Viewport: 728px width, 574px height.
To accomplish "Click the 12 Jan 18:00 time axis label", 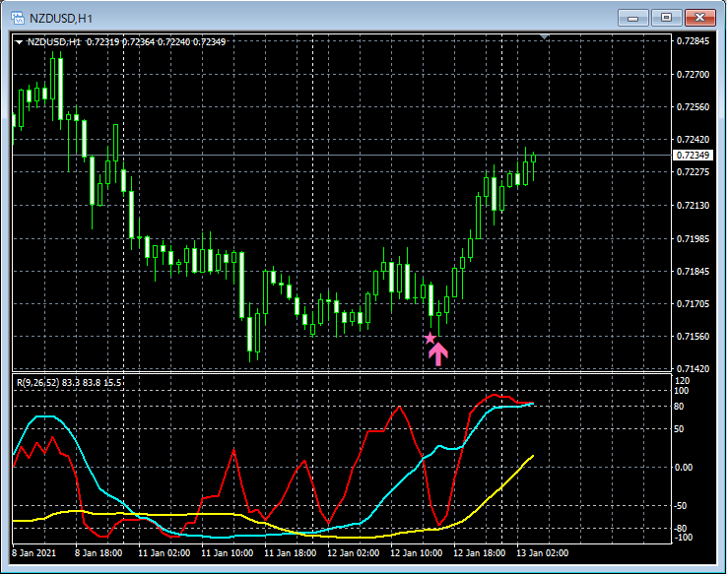I will tap(477, 553).
